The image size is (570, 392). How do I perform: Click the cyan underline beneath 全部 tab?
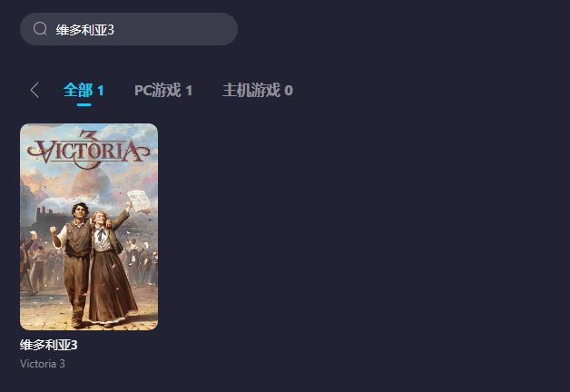(84, 104)
